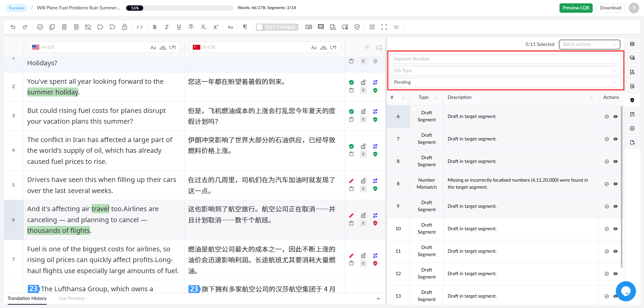
Task: Open the chat support bubble
Action: click(x=626, y=291)
